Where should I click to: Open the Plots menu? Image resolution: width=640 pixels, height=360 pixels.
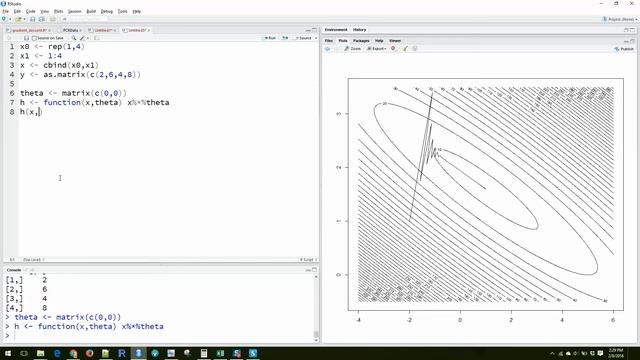coord(58,11)
